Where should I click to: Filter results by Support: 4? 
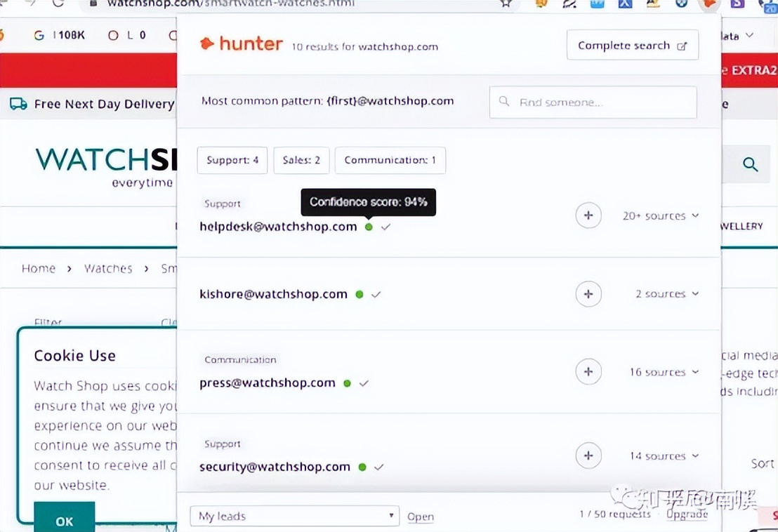[232, 160]
